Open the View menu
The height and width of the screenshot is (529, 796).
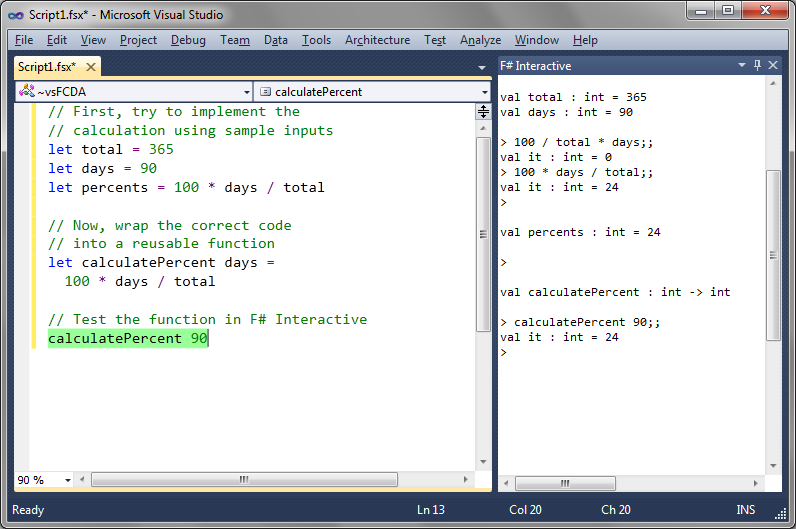point(93,40)
